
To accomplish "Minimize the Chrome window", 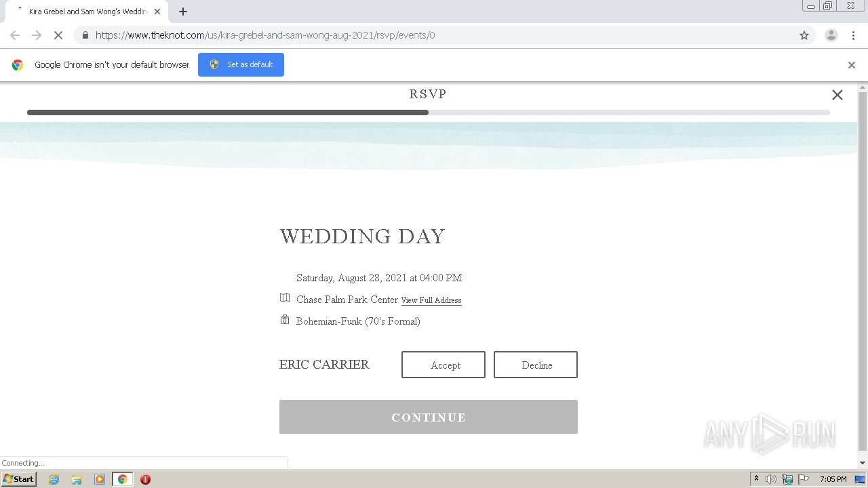I will pyautogui.click(x=810, y=6).
